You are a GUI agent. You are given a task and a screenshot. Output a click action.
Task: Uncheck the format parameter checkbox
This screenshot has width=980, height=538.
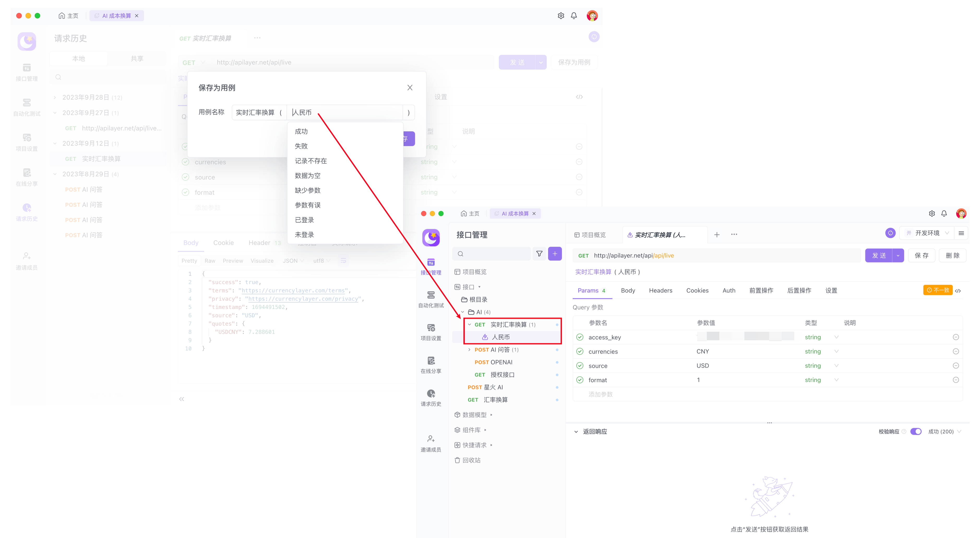(x=579, y=380)
